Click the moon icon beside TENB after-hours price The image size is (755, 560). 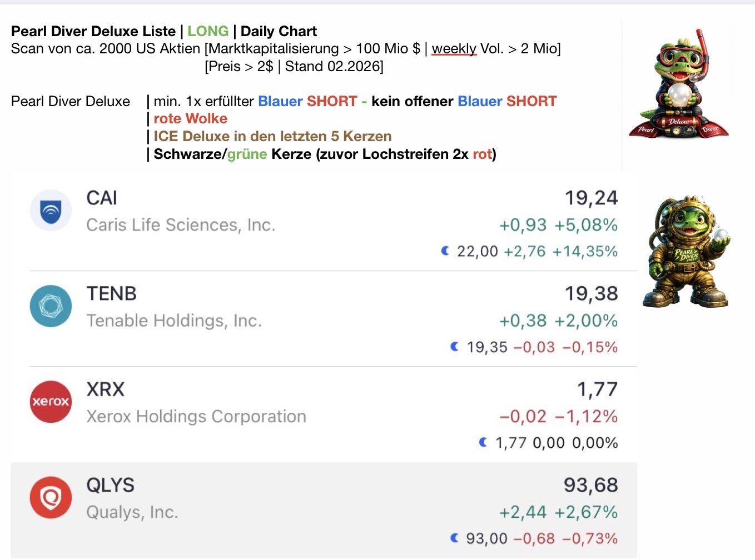tap(455, 347)
